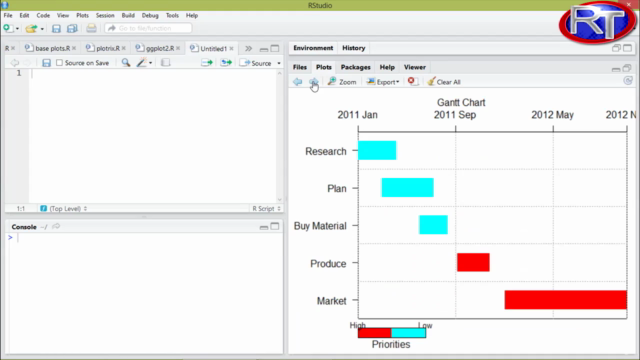
Task: Click the code tools wand icon
Action: click(141, 62)
